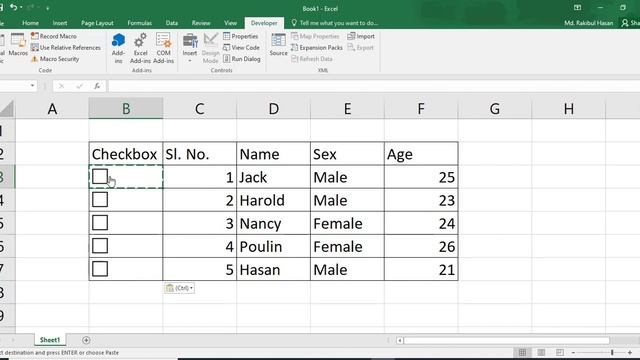Switch to Page Break Preview in status bar

pyautogui.click(x=560, y=352)
